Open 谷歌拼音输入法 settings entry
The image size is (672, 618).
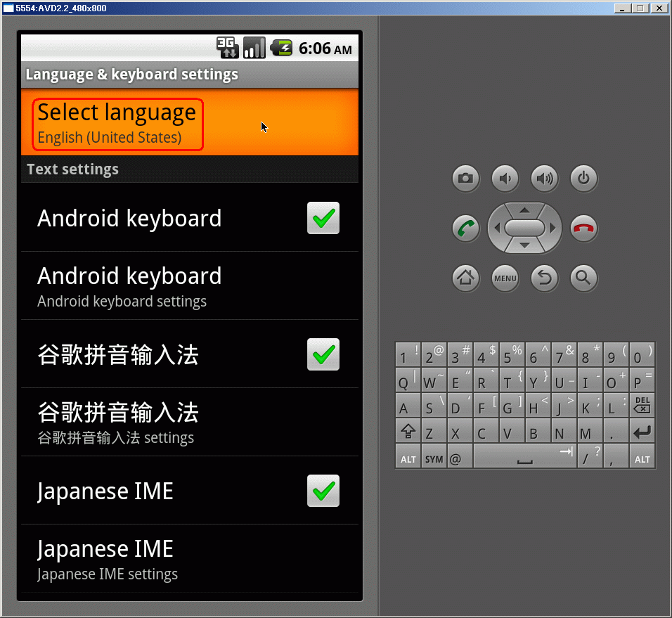pyautogui.click(x=189, y=423)
